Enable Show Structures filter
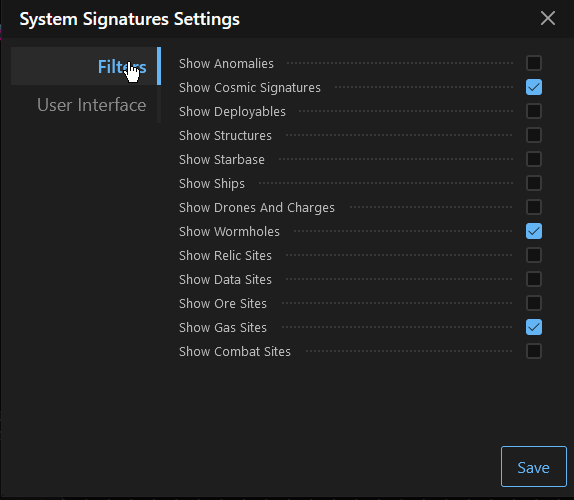Screen dimensions: 574x500 click(x=534, y=135)
